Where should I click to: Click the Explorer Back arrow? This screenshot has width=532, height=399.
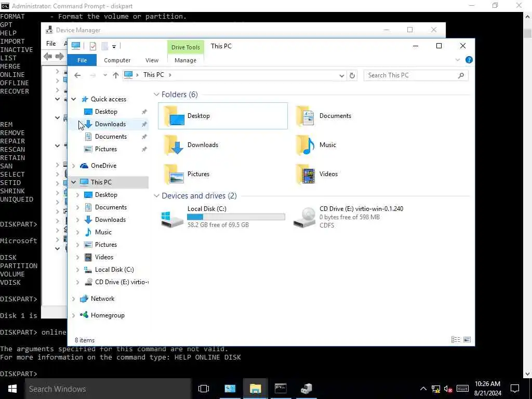tap(77, 75)
